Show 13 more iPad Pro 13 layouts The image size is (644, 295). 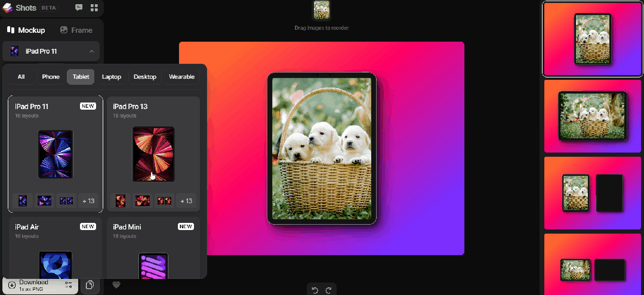click(x=186, y=201)
